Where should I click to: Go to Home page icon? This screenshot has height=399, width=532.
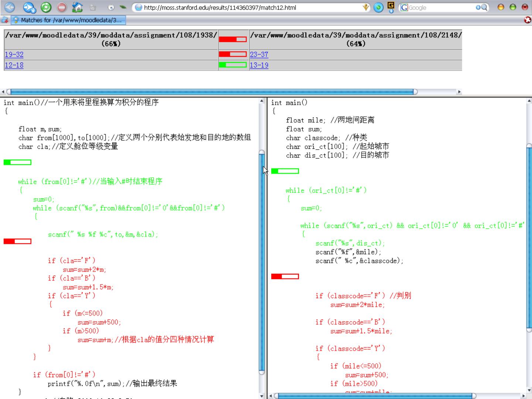[x=77, y=7]
